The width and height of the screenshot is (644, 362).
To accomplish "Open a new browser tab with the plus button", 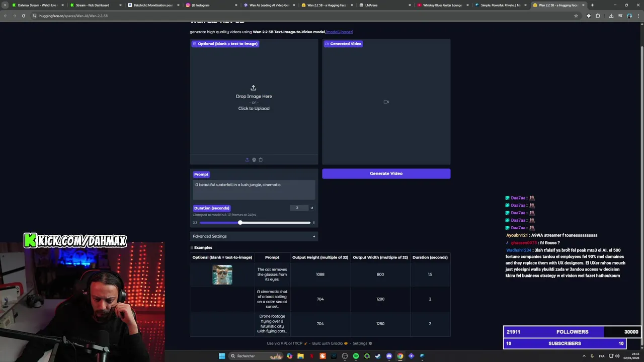I will coord(592,5).
